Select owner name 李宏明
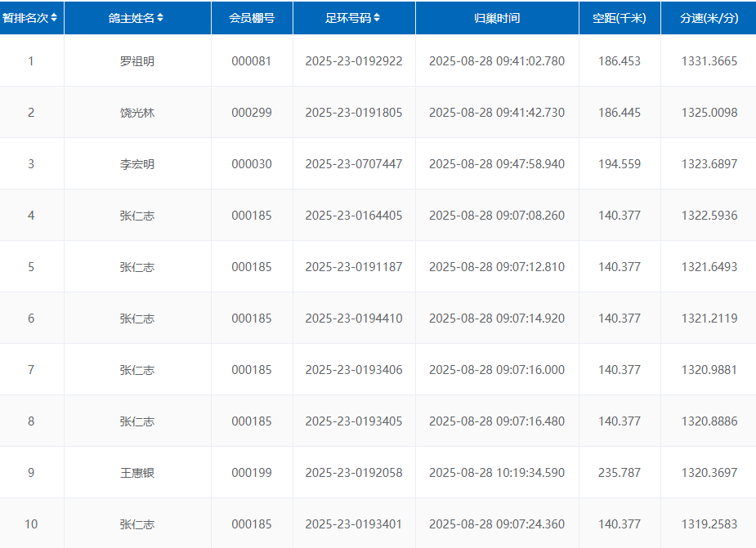Image resolution: width=756 pixels, height=548 pixels. [x=137, y=164]
